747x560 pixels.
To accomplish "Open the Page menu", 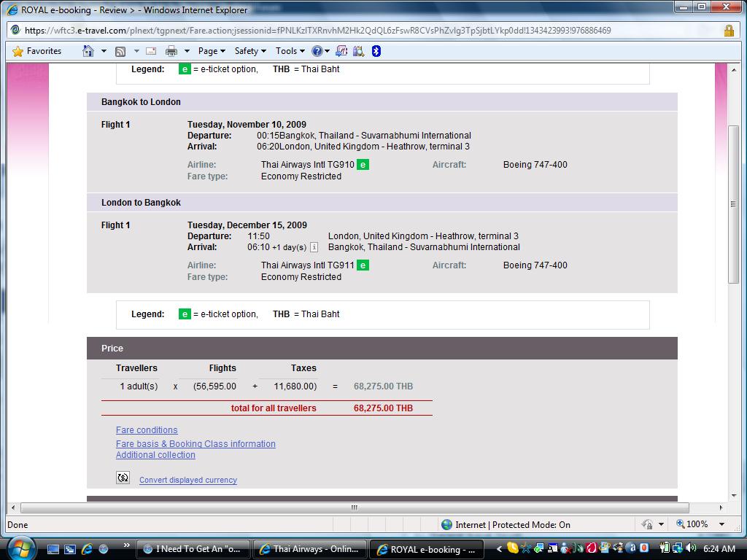I will [x=211, y=51].
